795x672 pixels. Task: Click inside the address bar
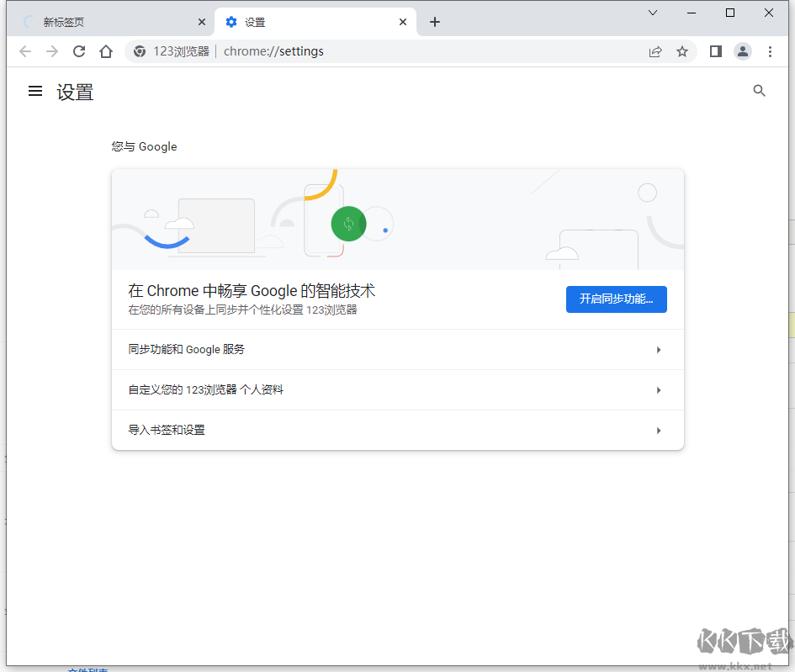coord(337,51)
